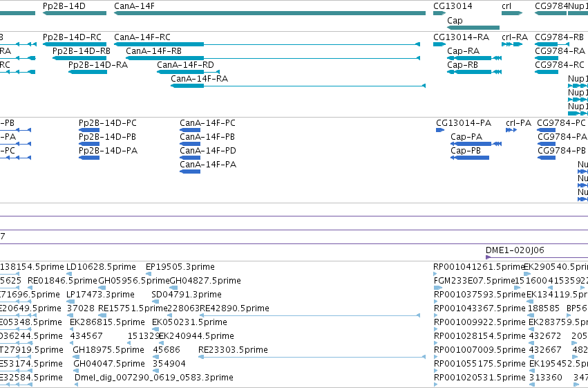Click EST EP19505.3prime
The image size is (588, 388).
click(180, 267)
